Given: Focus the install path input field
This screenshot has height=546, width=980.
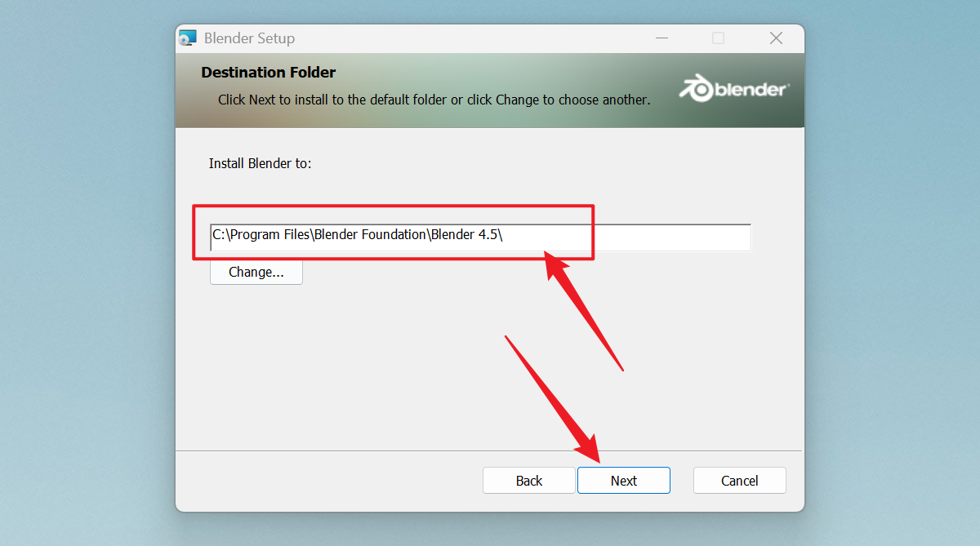Looking at the screenshot, I should [x=480, y=237].
